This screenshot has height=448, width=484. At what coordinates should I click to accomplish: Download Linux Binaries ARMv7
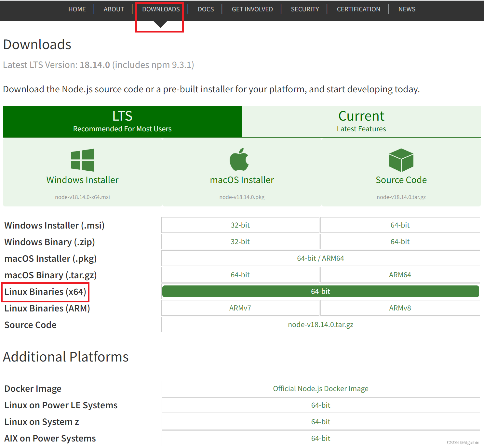tap(240, 308)
